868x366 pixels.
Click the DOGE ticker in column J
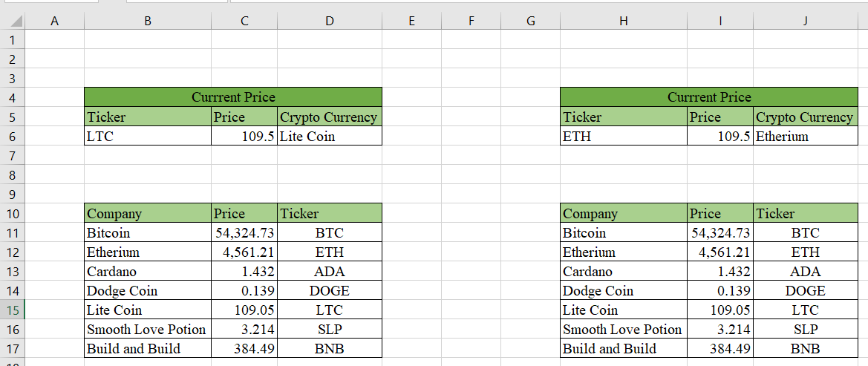[805, 291]
